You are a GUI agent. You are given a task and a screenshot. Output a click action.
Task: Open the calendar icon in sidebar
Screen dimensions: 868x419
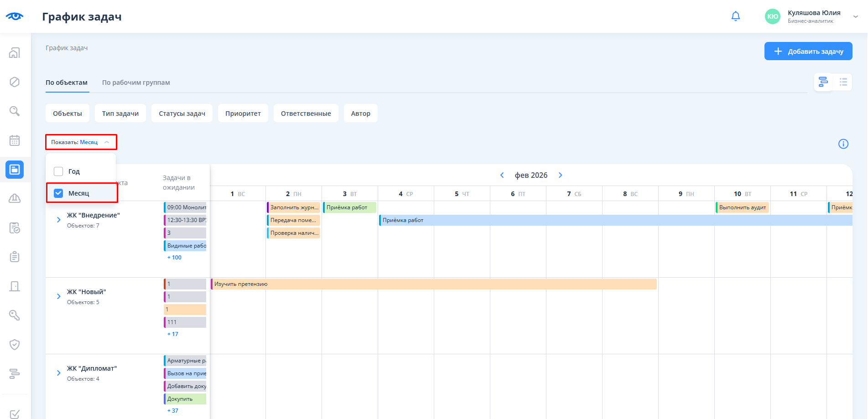pyautogui.click(x=15, y=140)
